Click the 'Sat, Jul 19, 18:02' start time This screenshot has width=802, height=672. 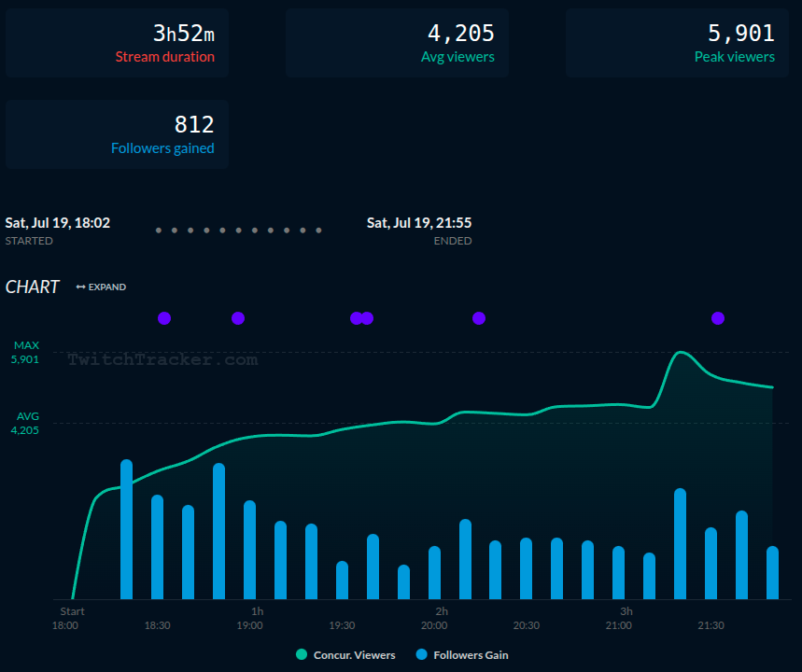click(x=57, y=223)
